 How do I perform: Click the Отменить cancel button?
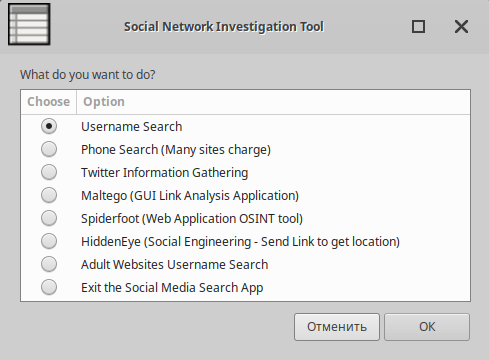pyautogui.click(x=337, y=327)
